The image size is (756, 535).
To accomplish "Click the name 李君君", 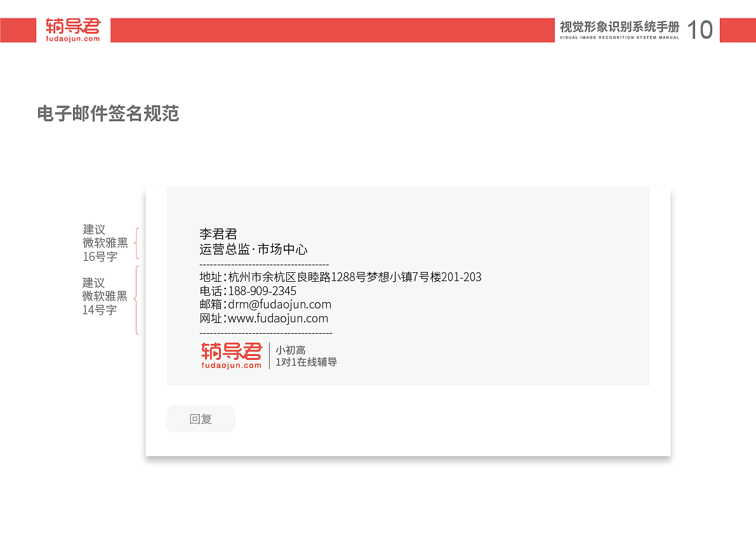I will coord(218,234).
